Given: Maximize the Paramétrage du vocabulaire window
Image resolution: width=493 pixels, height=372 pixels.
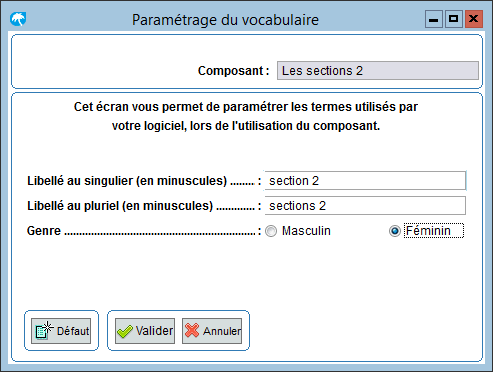Looking at the screenshot, I should coord(453,19).
